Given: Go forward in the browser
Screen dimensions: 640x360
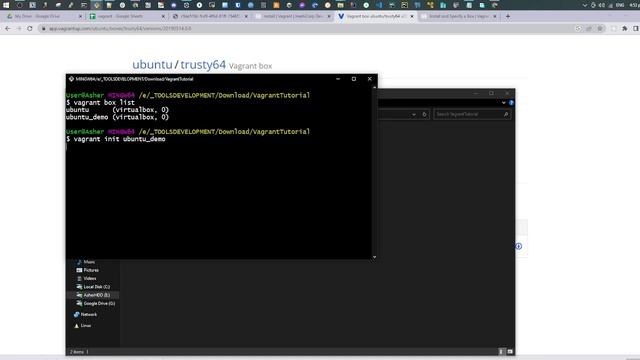Looking at the screenshot, I should pyautogui.click(x=19, y=29).
